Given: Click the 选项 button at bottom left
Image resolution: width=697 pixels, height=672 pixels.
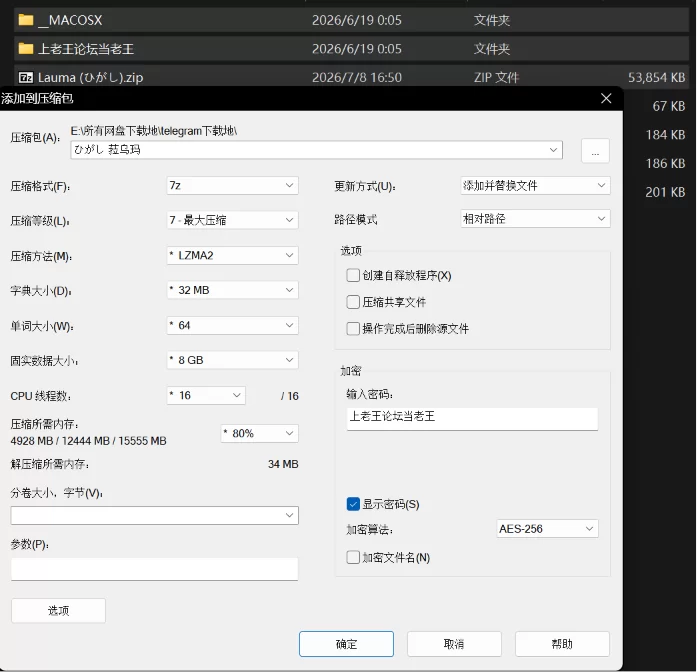Looking at the screenshot, I should pos(58,611).
